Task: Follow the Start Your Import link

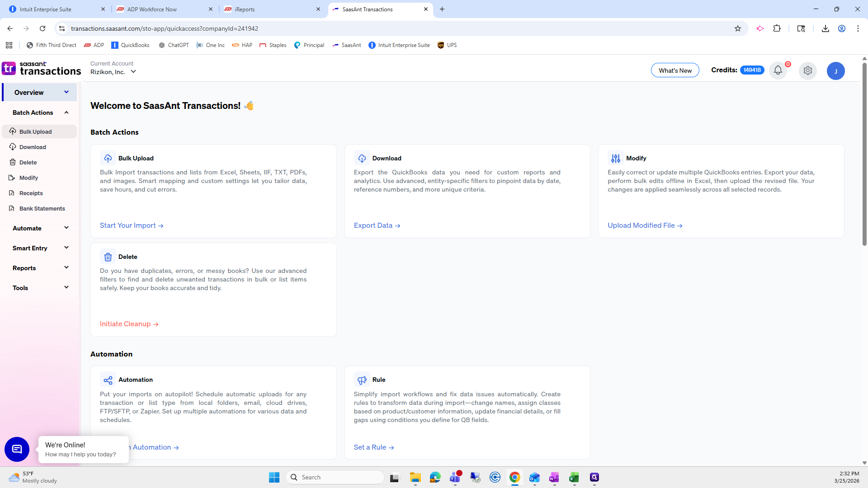Action: (x=131, y=225)
